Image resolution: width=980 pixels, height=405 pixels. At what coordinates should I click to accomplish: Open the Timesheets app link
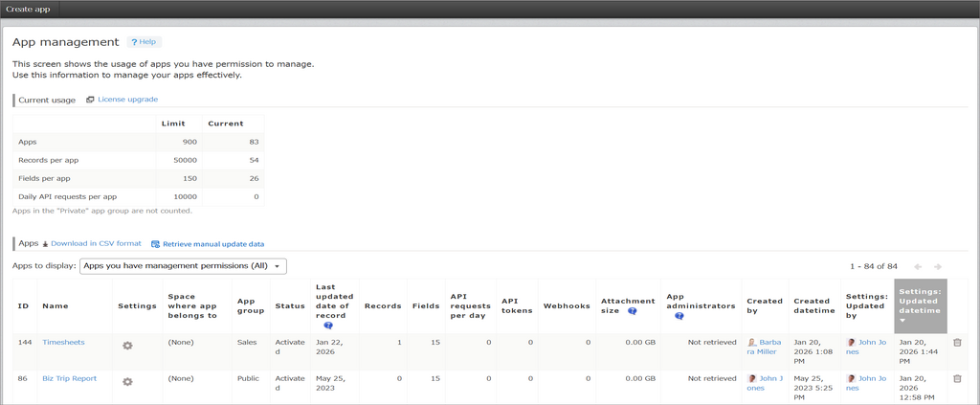(63, 342)
